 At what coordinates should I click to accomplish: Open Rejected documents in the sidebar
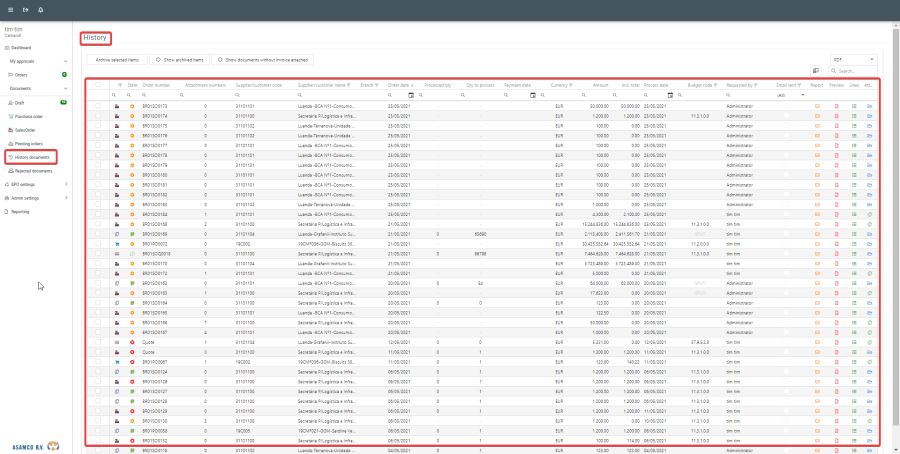coord(33,170)
